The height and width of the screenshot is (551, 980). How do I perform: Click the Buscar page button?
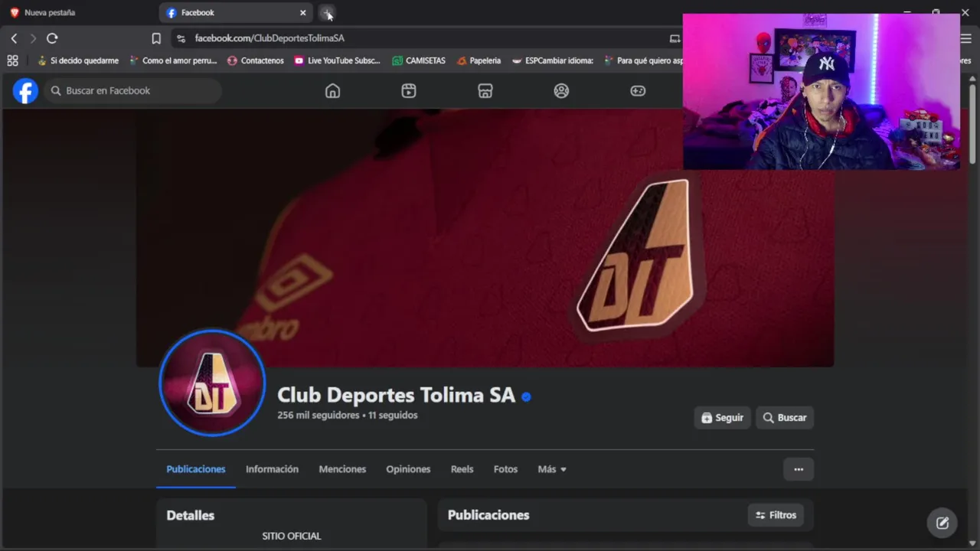click(785, 418)
